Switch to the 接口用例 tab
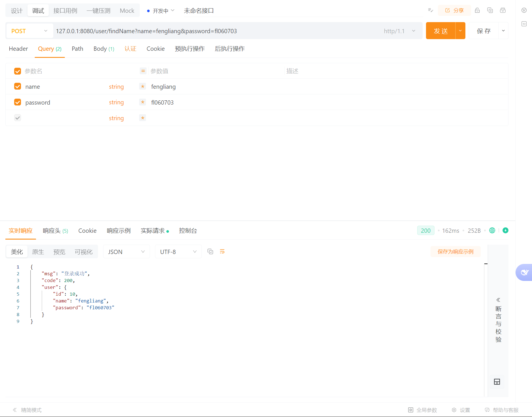532x417 pixels. click(x=65, y=11)
